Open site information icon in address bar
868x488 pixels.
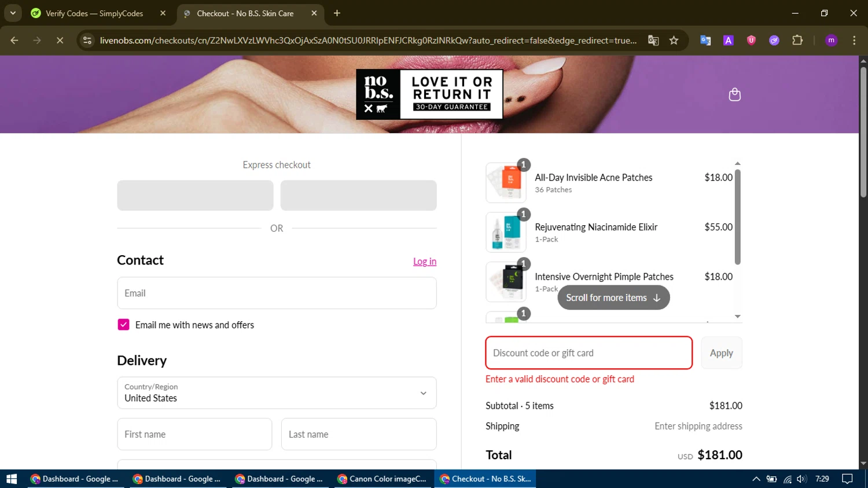87,41
